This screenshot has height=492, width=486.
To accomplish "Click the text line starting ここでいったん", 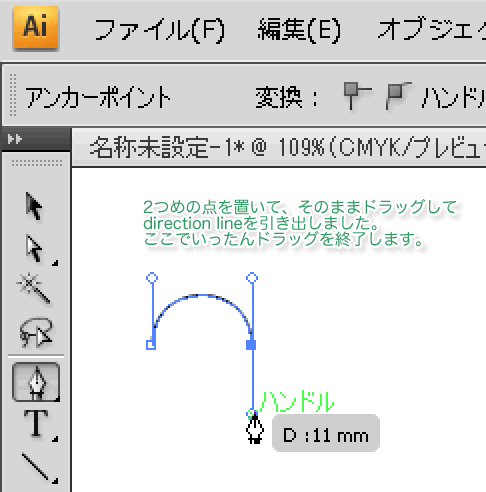I will click(284, 239).
